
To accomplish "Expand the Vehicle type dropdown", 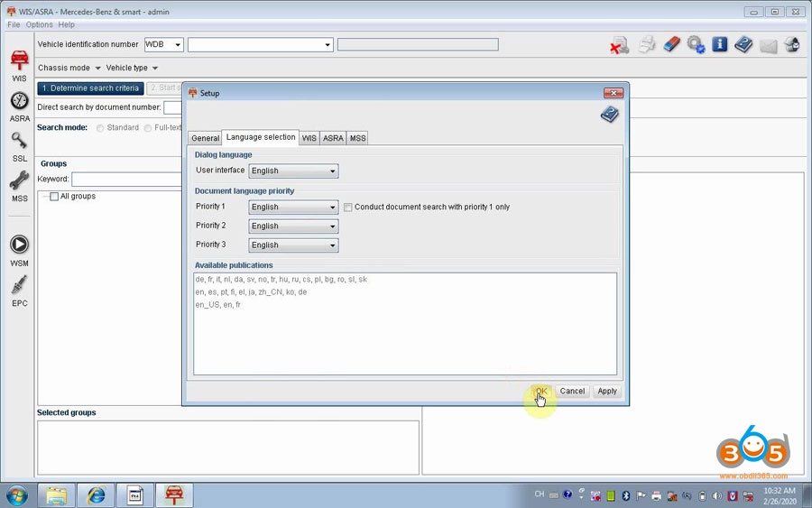I will click(132, 68).
